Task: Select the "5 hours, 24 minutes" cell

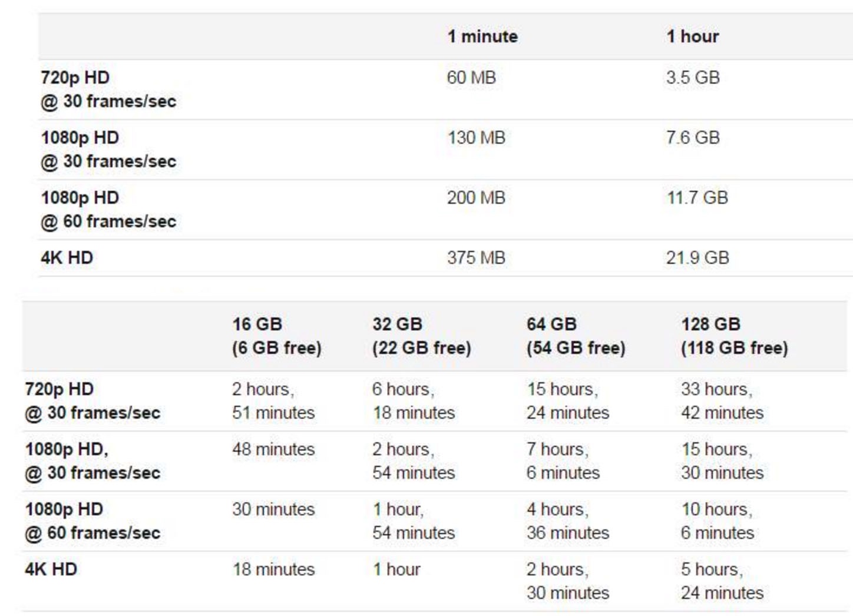Action: click(x=722, y=581)
